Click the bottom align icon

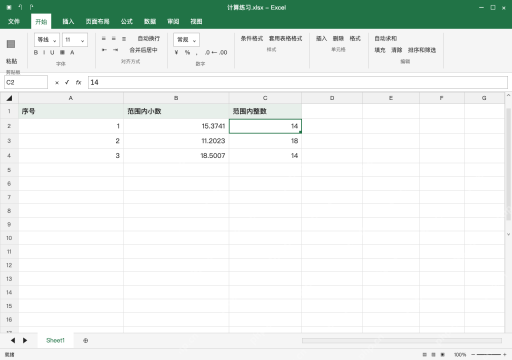[124, 39]
